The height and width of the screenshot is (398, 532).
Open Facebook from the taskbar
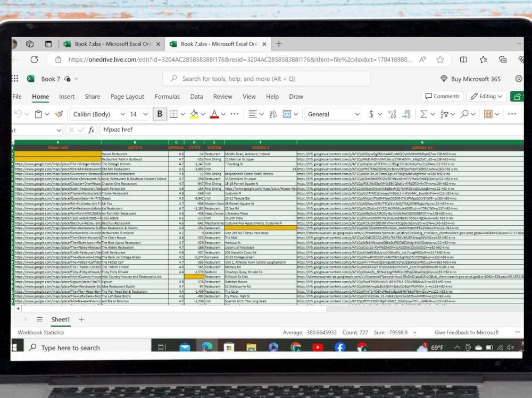(340, 347)
